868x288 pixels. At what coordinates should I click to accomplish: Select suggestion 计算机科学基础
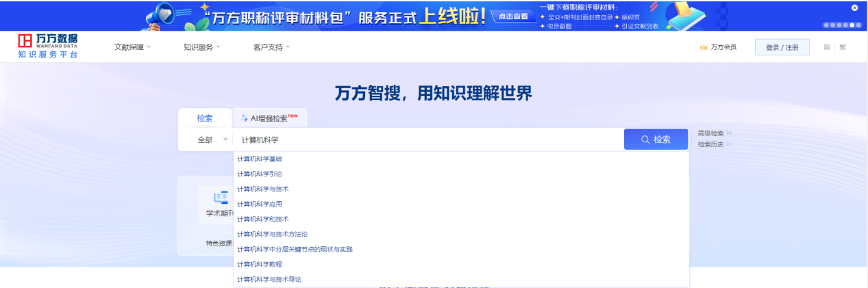pyautogui.click(x=461, y=159)
